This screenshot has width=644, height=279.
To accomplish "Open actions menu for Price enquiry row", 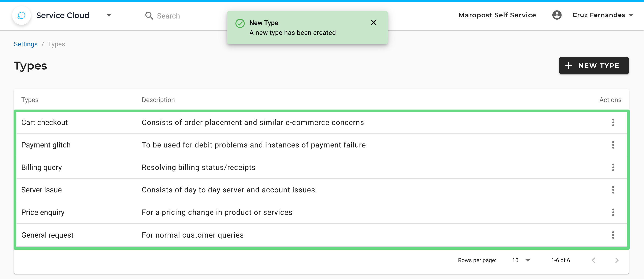I will click(x=613, y=212).
